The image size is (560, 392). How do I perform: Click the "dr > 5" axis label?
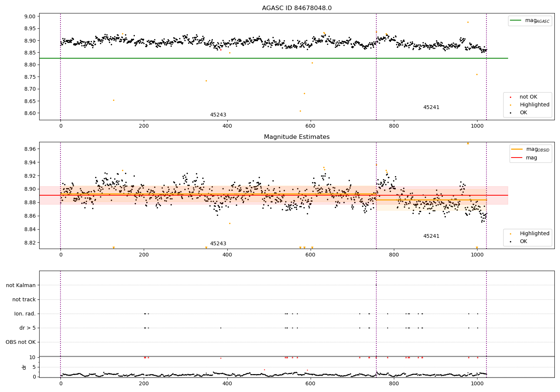(x=28, y=328)
